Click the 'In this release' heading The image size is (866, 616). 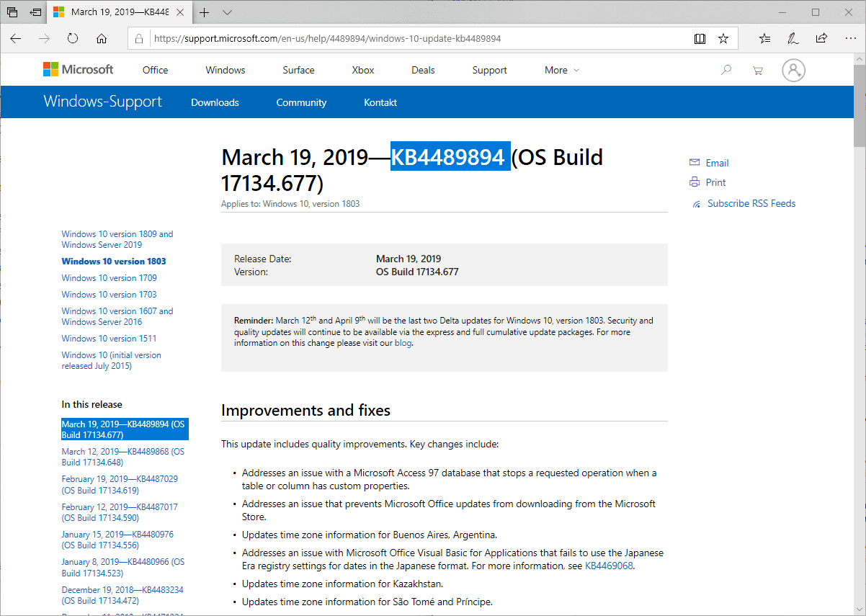point(91,404)
